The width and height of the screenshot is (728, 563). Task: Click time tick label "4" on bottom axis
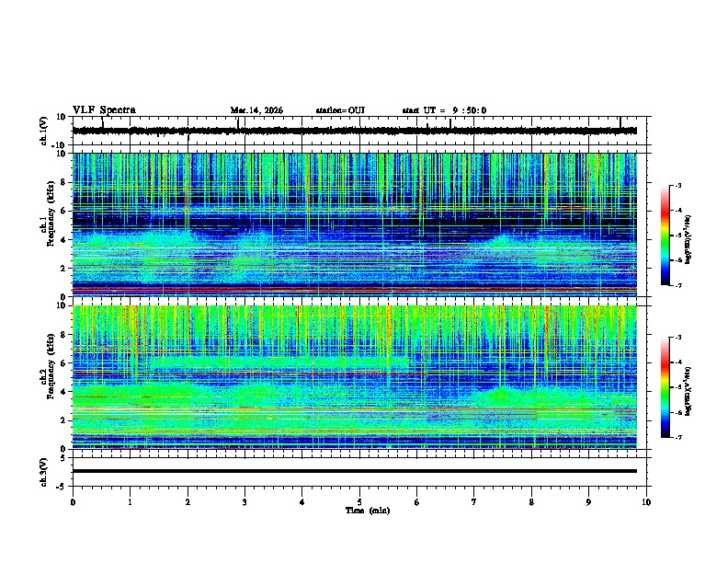[302, 502]
